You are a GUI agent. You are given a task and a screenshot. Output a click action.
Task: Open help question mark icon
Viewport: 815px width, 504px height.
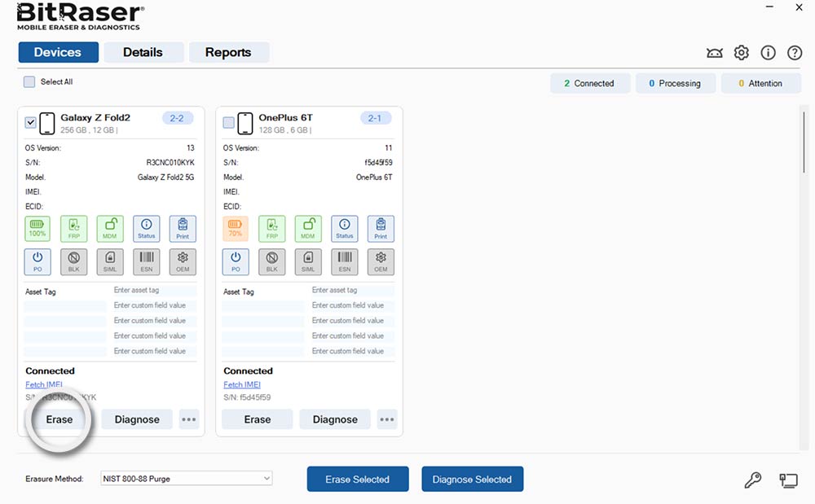coord(794,52)
